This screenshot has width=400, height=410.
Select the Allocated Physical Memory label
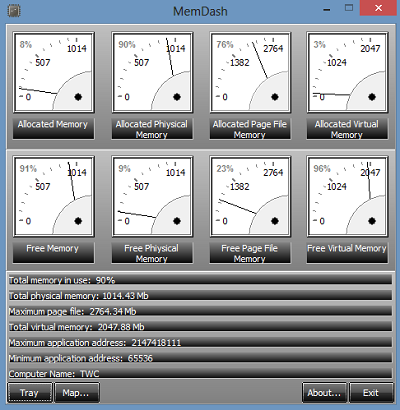[x=152, y=128]
